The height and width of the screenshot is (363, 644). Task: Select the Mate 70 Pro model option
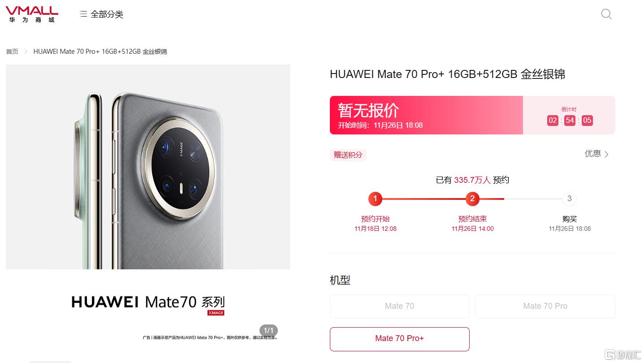[x=545, y=306]
